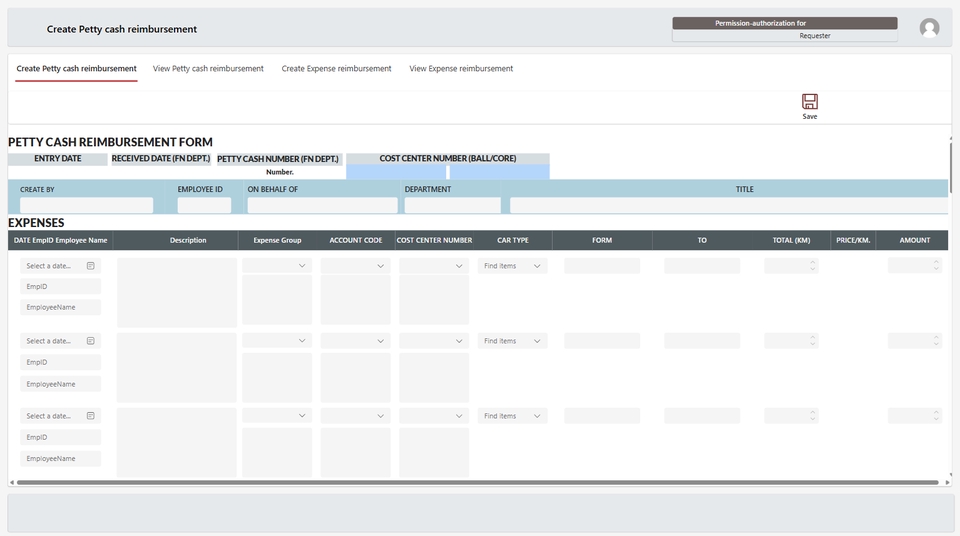The height and width of the screenshot is (536, 960).
Task: Click second row EmployeeName field
Action: 60,384
